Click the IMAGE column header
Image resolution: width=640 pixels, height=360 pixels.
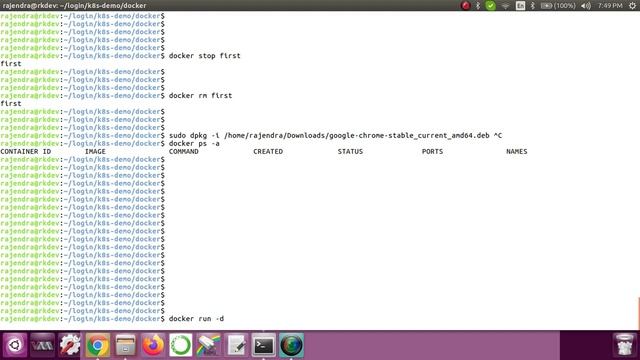(x=95, y=151)
